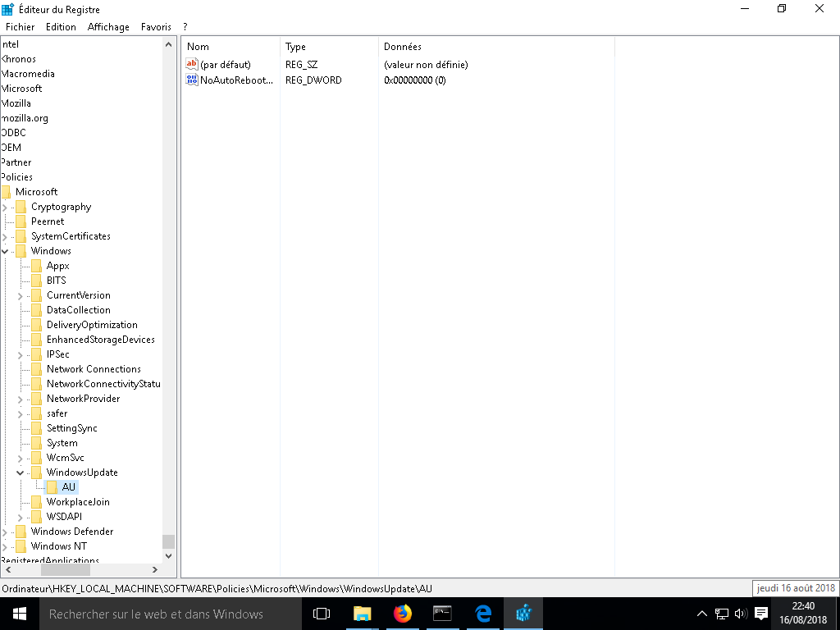
Task: Select the AU folder icon
Action: [x=52, y=487]
